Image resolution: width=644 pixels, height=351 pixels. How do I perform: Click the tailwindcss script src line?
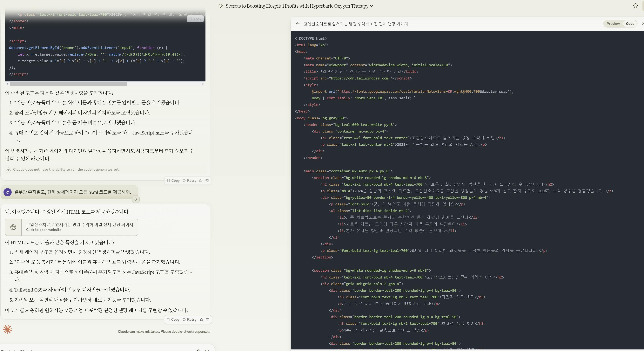(358, 78)
